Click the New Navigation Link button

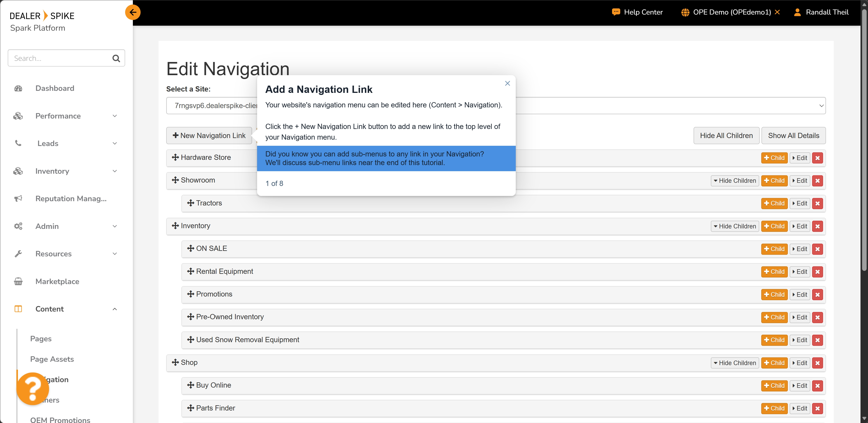point(209,135)
